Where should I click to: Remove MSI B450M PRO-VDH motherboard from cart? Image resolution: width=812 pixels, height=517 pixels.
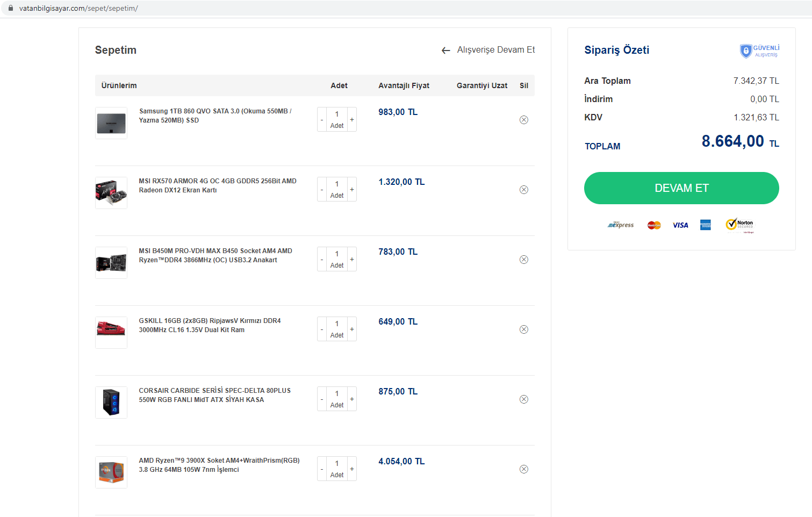pyautogui.click(x=524, y=260)
